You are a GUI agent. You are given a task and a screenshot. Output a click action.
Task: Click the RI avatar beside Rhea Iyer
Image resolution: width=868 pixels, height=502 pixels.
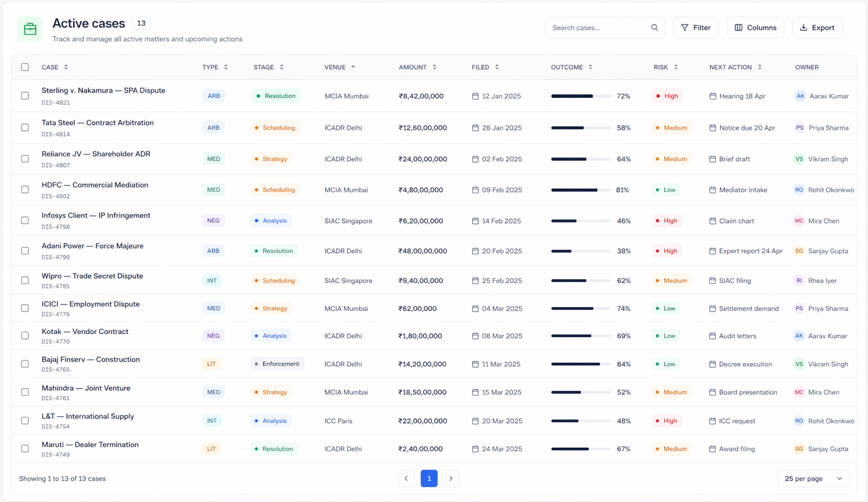click(800, 280)
